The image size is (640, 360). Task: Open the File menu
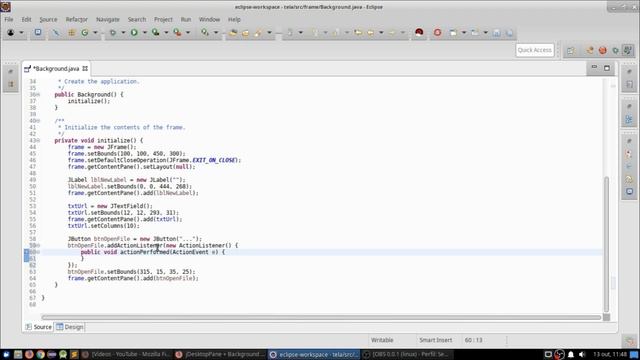point(9,19)
